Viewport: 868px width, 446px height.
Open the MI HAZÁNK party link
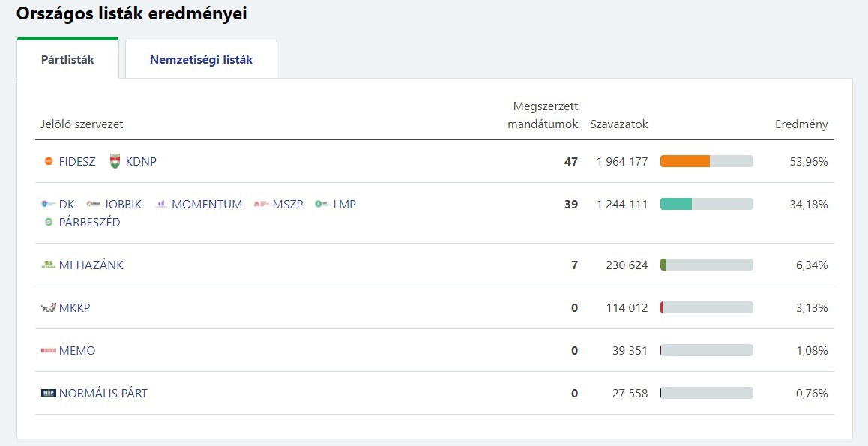[91, 265]
